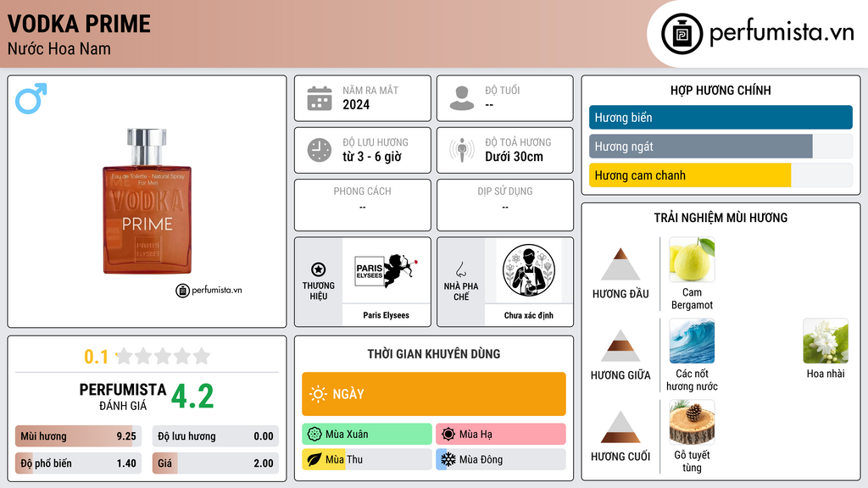This screenshot has height=488, width=868.
Task: Click the Hương ngát accord bar
Action: 721,146
